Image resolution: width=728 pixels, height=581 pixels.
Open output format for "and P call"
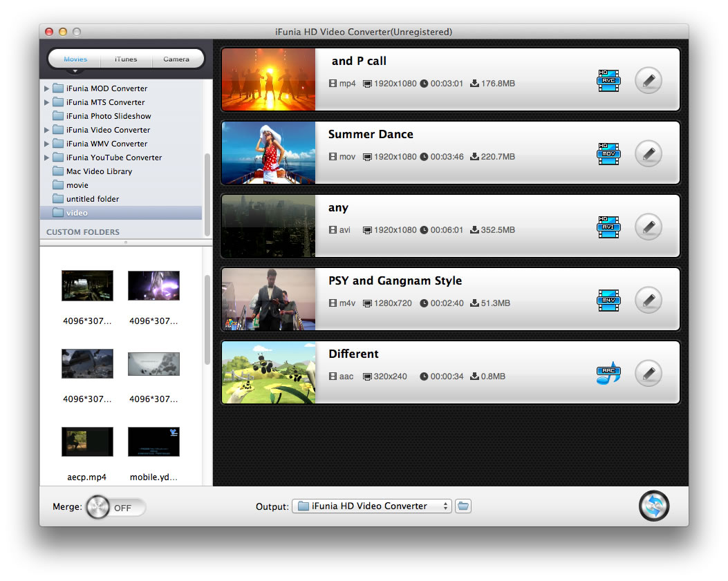click(608, 81)
